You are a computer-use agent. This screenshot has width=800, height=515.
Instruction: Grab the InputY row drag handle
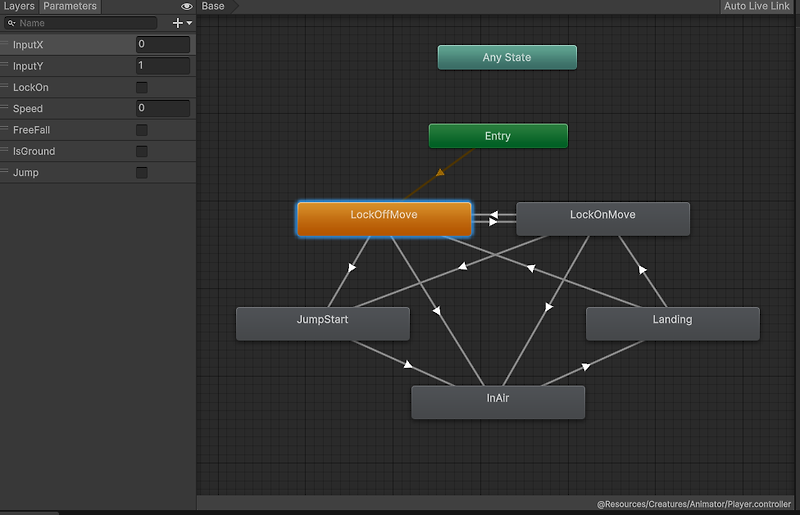point(5,65)
